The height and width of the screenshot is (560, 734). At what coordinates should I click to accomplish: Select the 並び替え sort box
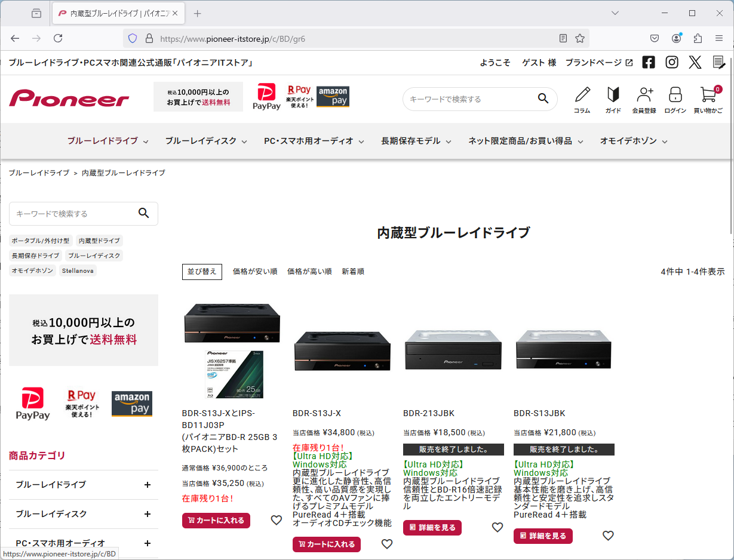tap(202, 272)
